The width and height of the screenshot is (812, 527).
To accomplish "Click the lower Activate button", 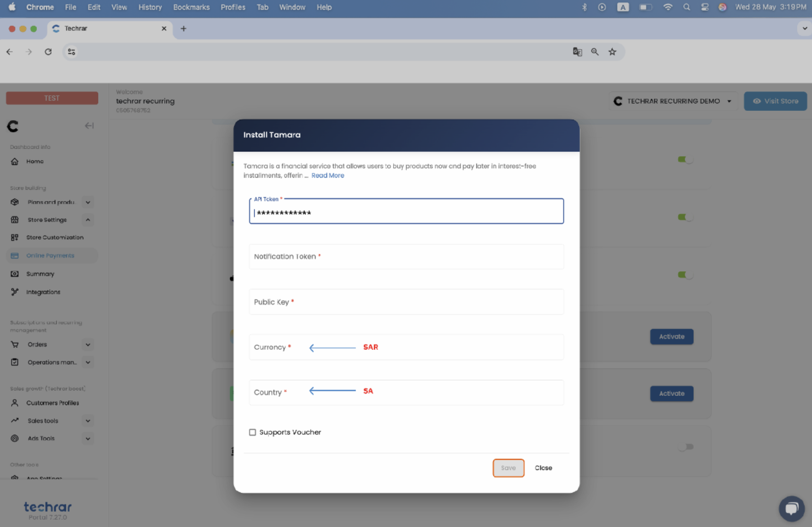I will (671, 393).
